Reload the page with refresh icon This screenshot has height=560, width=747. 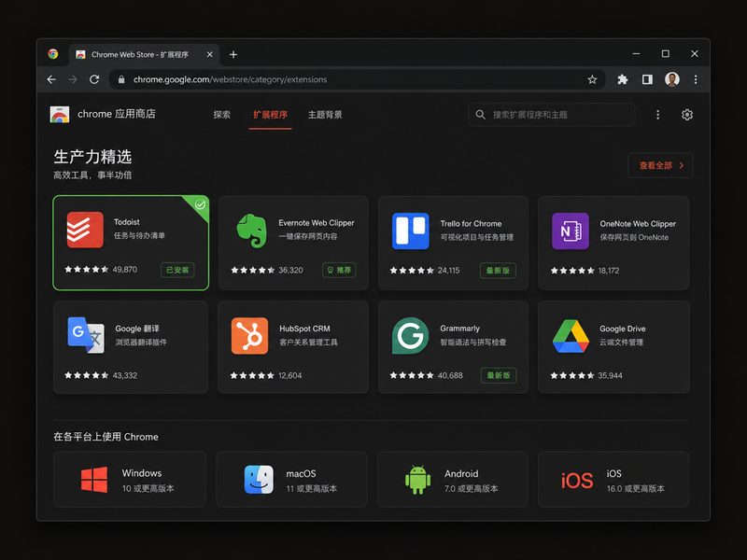pyautogui.click(x=94, y=79)
